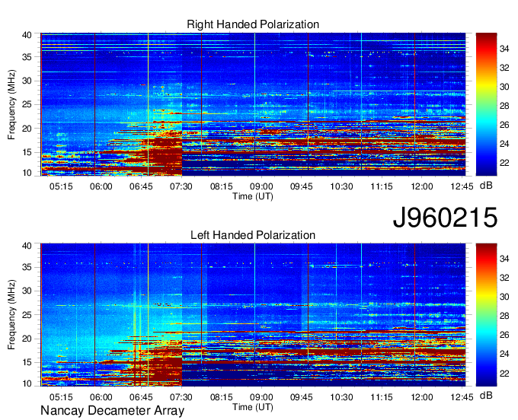518x420 pixels.
Task: Click 10:30 tick under Left Handed plot
Action: point(341,397)
